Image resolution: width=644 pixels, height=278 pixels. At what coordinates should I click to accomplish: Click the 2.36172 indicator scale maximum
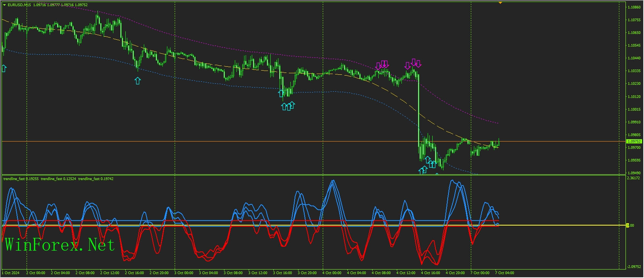634,178
